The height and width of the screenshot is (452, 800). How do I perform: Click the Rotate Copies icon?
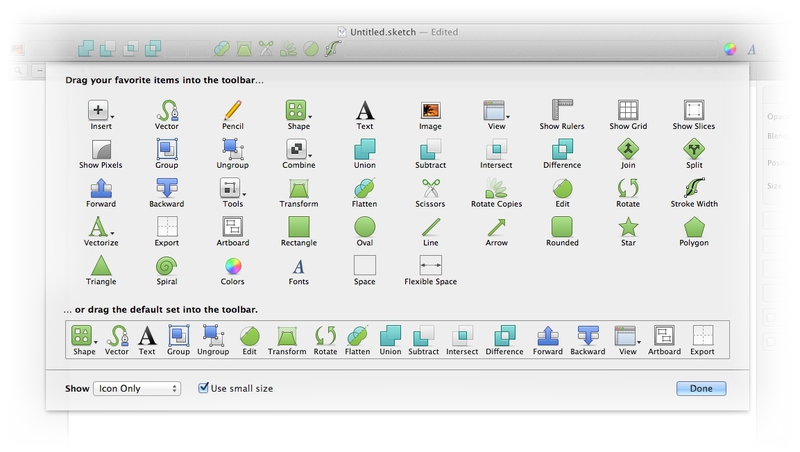pos(496,188)
